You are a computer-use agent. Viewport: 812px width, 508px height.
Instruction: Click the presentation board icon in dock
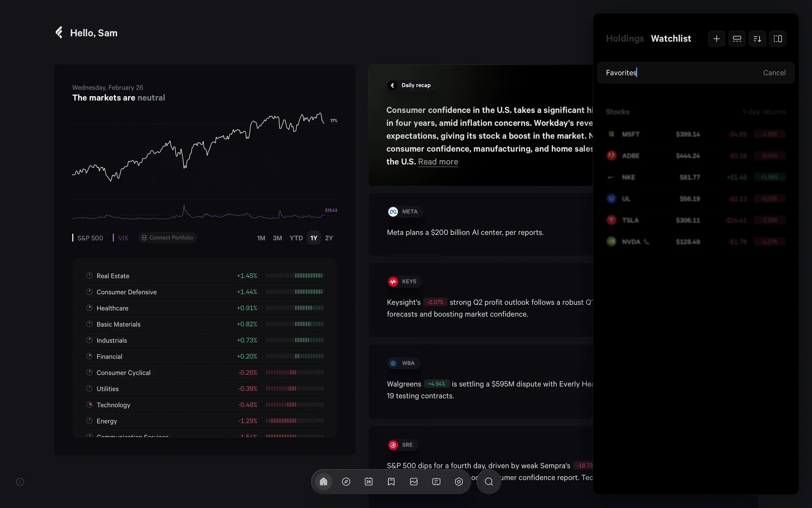point(436,482)
